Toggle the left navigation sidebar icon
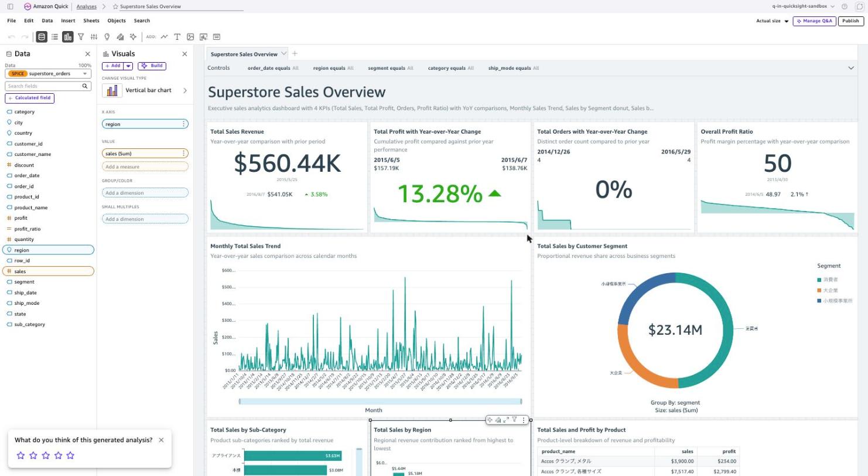This screenshot has height=476, width=868. [x=10, y=6]
